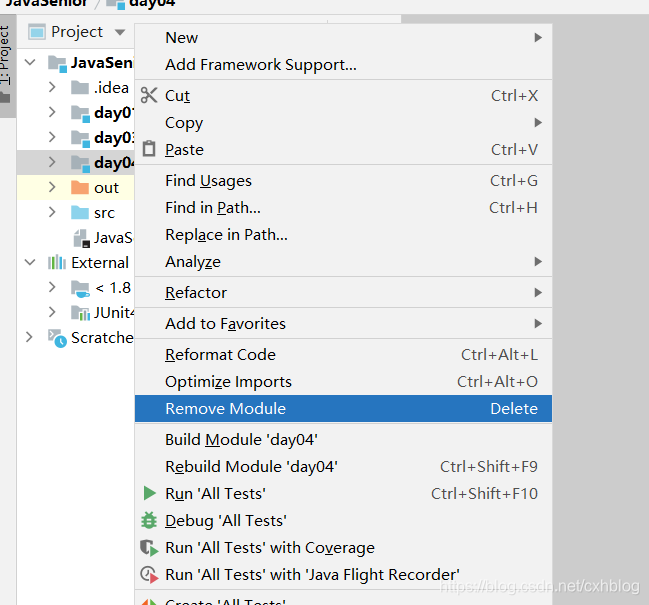Collapse the JavaSenior root node
This screenshot has width=649, height=605.
pyautogui.click(x=30, y=62)
